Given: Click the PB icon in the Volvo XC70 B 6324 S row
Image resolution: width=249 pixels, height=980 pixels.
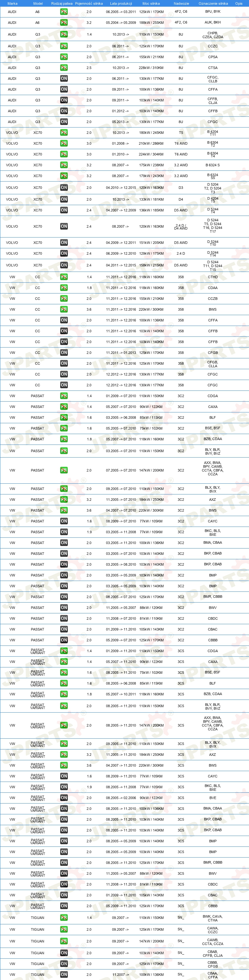Looking at the screenshot, I should [x=64, y=165].
